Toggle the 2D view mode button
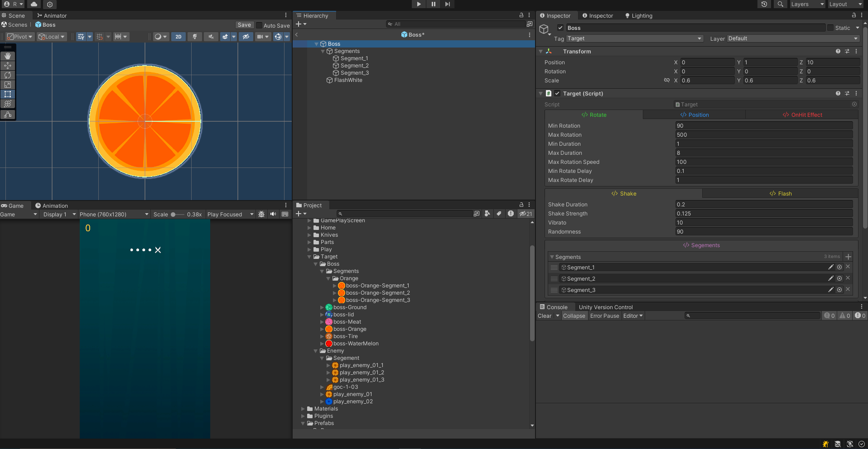Screen dimensions: 868x449 (178, 37)
